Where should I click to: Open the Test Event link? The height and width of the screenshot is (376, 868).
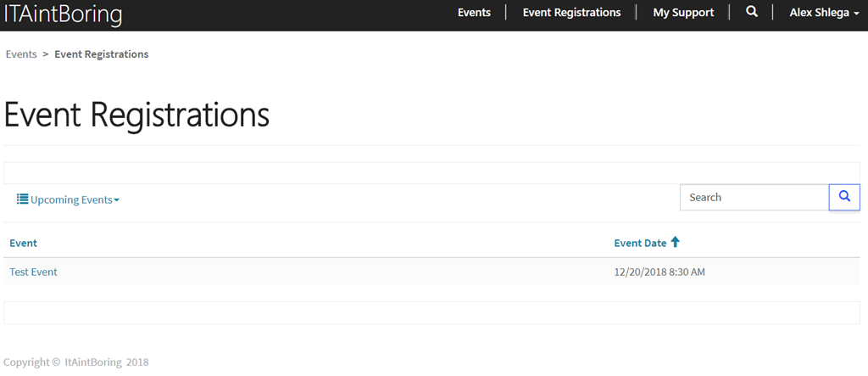click(x=33, y=272)
